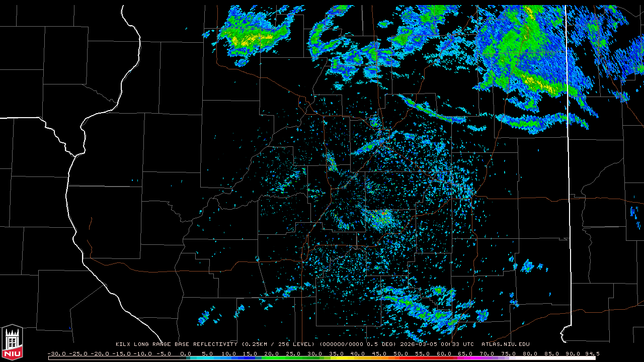
Task: Click the 2026-03-05 00:33 UTC timestamp
Action: click(x=437, y=344)
